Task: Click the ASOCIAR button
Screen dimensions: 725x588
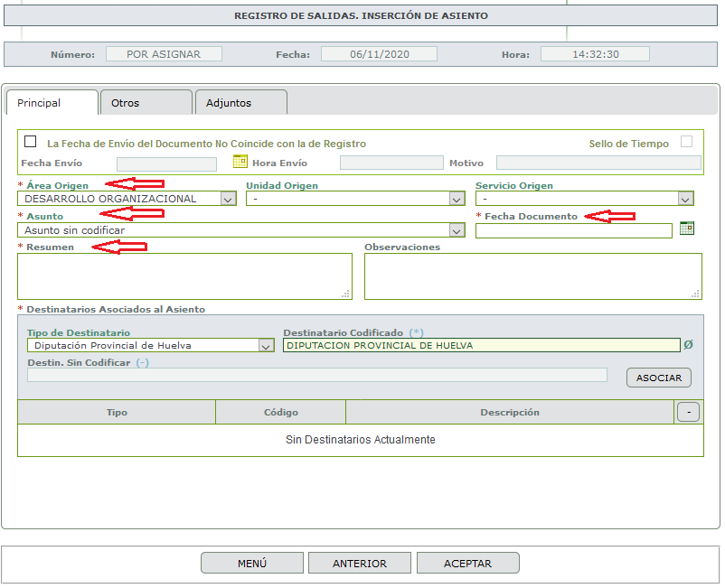Action: [x=659, y=378]
